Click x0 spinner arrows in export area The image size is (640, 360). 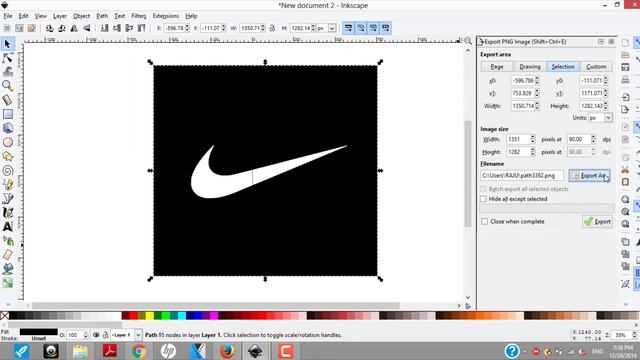[537, 80]
